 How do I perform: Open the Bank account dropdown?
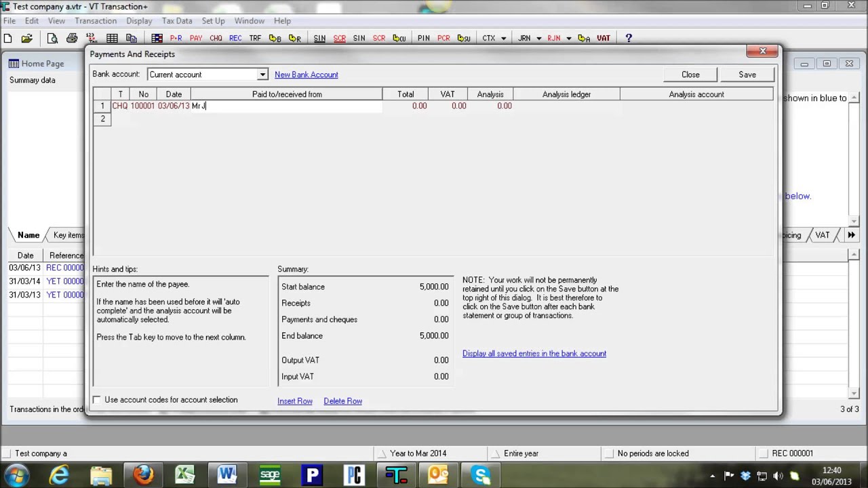262,75
